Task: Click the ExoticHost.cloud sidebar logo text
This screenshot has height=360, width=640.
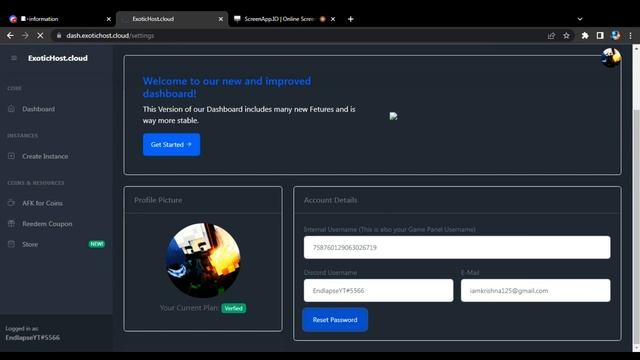Action: click(58, 58)
